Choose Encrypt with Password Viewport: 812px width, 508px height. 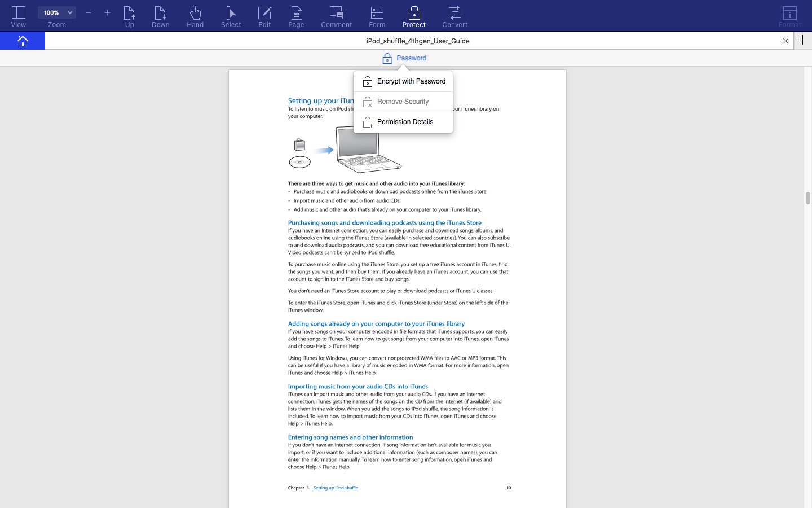click(x=403, y=81)
